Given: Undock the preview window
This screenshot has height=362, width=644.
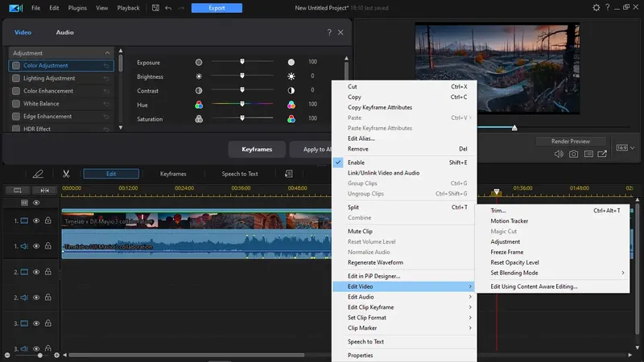Looking at the screenshot, I should click(602, 154).
